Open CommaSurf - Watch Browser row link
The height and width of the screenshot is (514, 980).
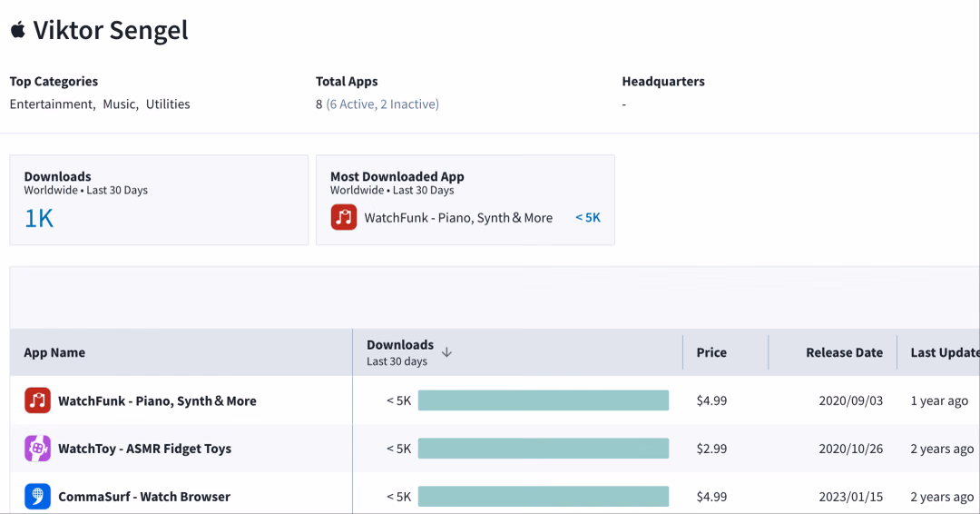click(x=144, y=497)
